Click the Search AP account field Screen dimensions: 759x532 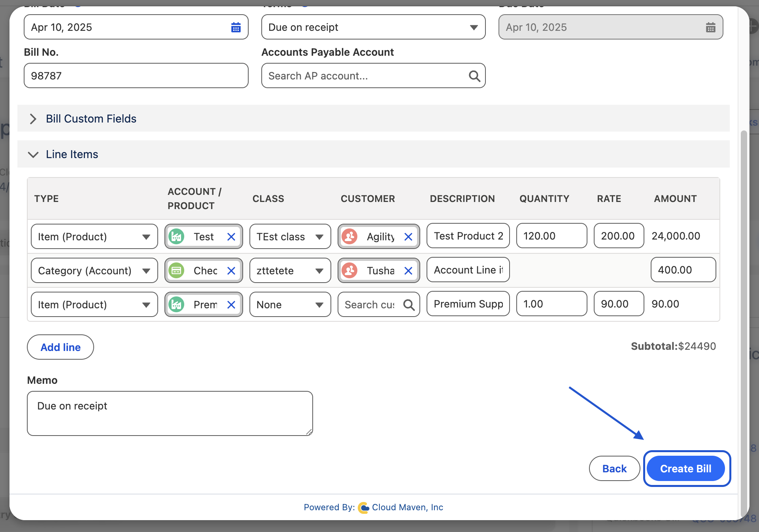click(373, 76)
